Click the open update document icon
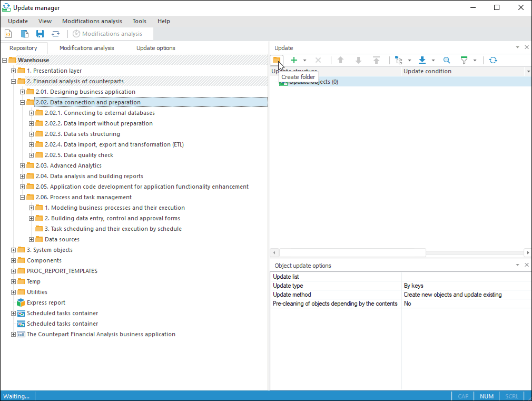This screenshot has width=532, height=401. (x=24, y=34)
